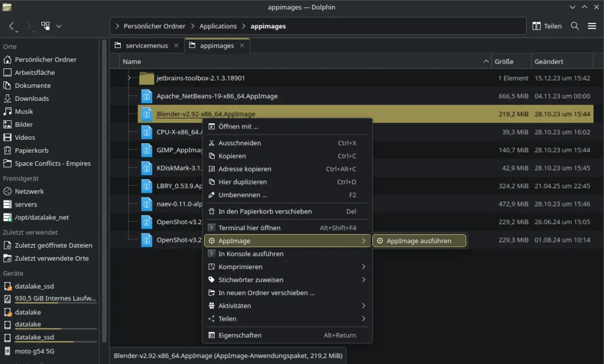
Task: Toggle split view with Teilen button
Action: [547, 26]
